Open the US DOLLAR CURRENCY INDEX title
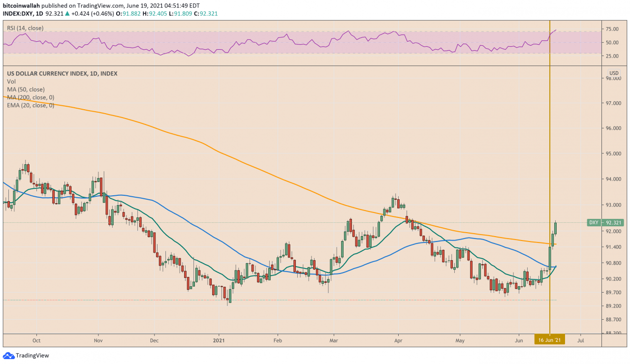Image resolution: width=630 pixels, height=364 pixels. click(62, 74)
